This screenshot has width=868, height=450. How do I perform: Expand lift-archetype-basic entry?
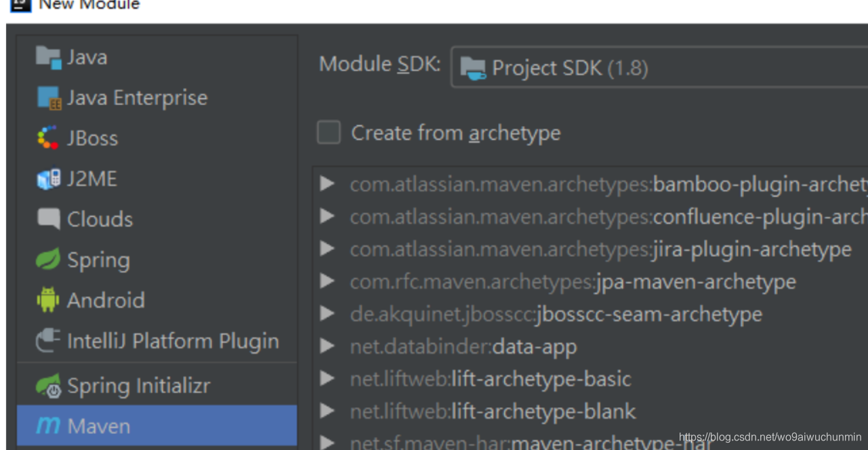tap(328, 379)
